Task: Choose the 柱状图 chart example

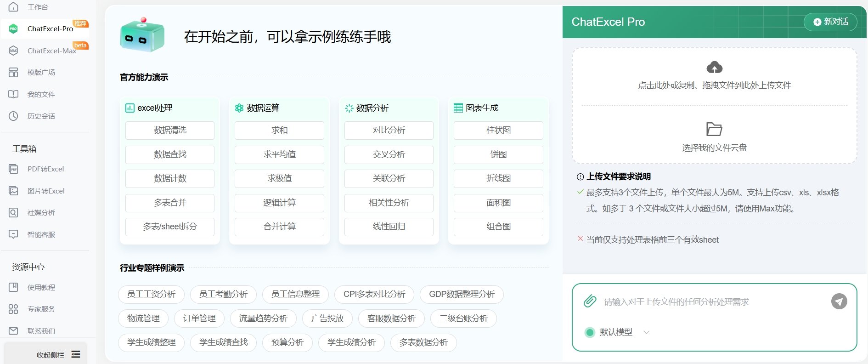Action: tap(498, 130)
